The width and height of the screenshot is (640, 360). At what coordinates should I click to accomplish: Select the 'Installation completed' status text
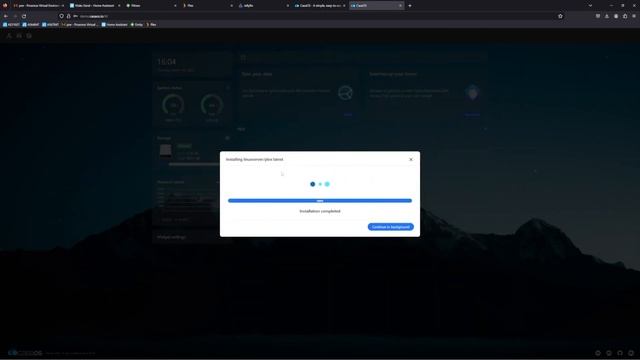(320, 211)
